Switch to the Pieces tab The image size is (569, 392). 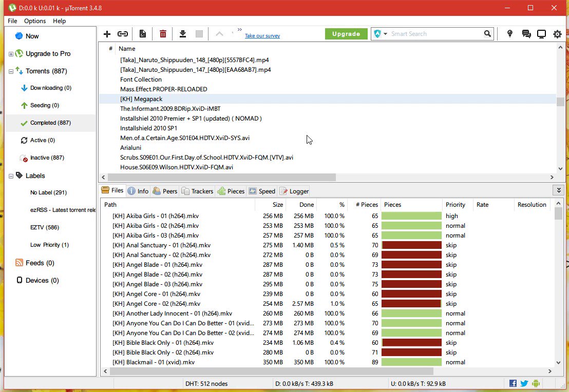pos(231,191)
